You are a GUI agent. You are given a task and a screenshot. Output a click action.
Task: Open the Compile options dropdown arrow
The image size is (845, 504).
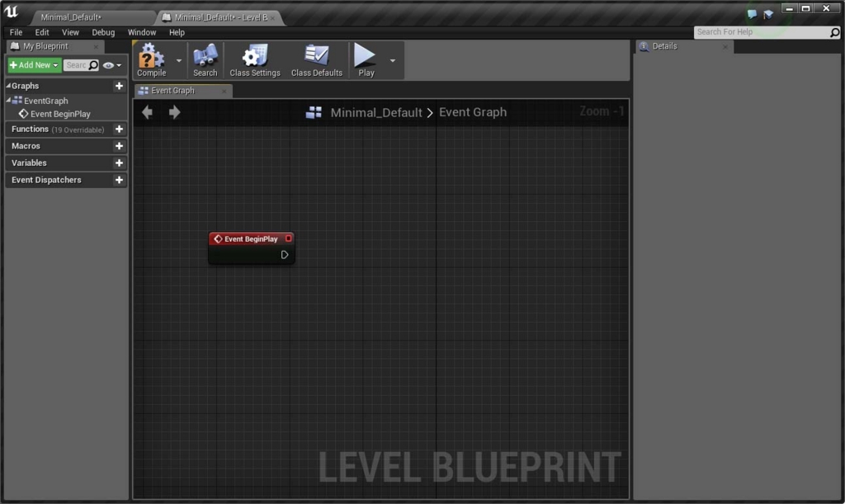(179, 60)
